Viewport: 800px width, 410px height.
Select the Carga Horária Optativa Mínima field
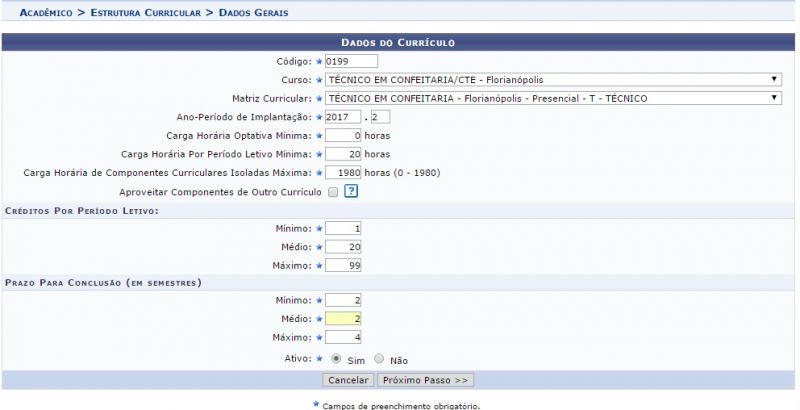click(343, 135)
